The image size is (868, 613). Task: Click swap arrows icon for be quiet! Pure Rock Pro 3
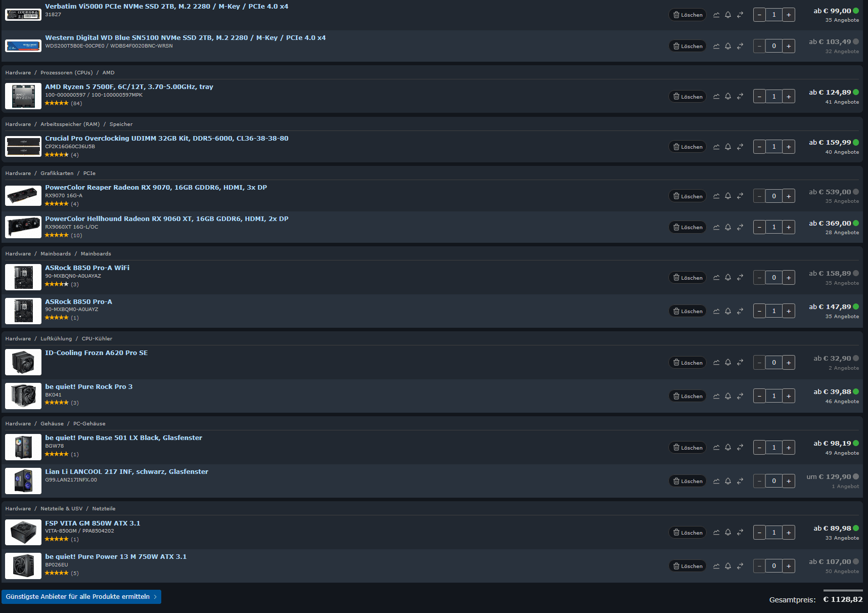740,396
